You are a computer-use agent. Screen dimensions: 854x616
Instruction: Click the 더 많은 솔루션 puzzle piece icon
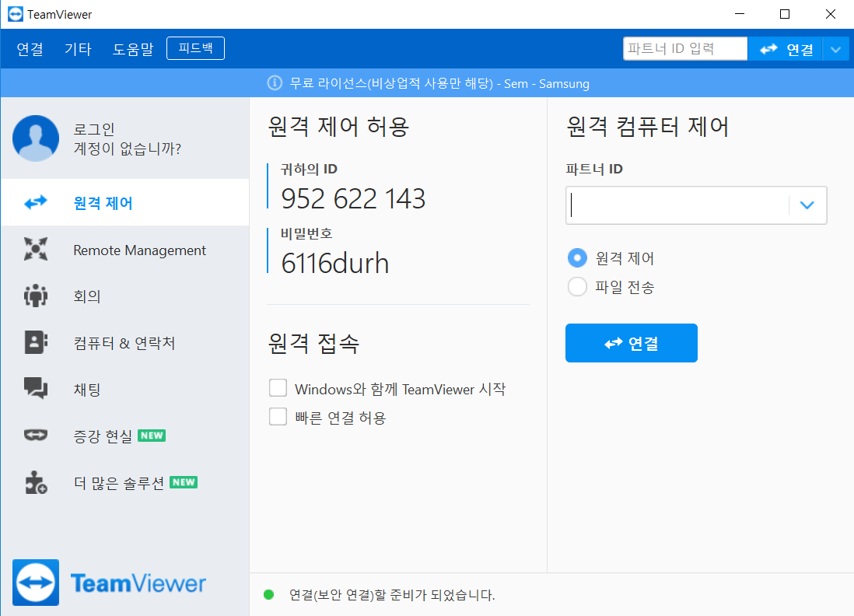(x=36, y=482)
